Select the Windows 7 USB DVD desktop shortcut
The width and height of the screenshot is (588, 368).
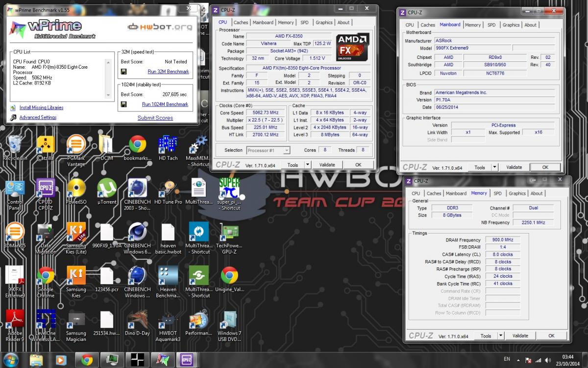(x=229, y=326)
